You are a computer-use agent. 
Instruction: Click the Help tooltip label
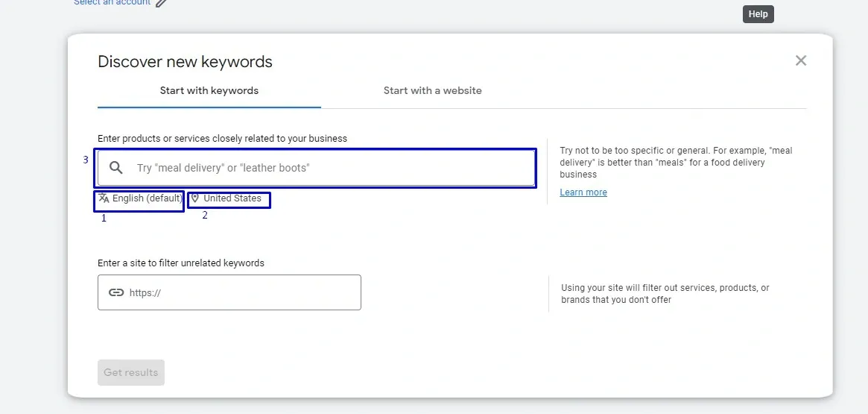click(758, 14)
